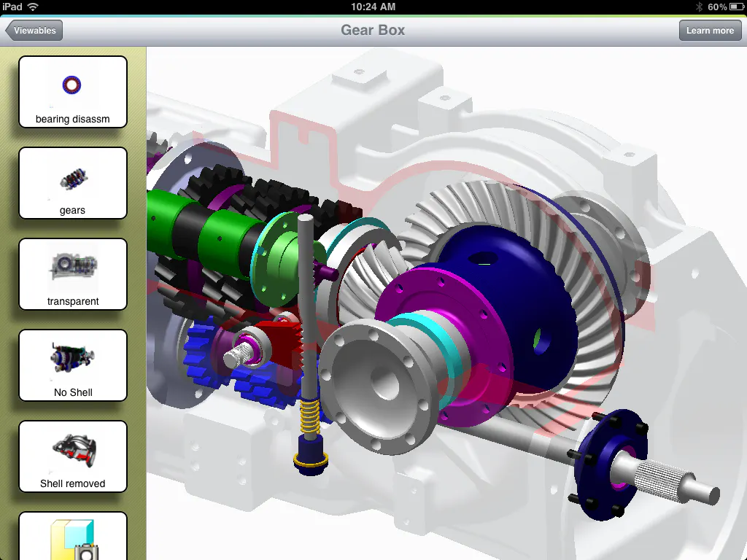Open the transparent view of the gearbox
Image resolution: width=747 pixels, height=560 pixels.
[x=73, y=274]
